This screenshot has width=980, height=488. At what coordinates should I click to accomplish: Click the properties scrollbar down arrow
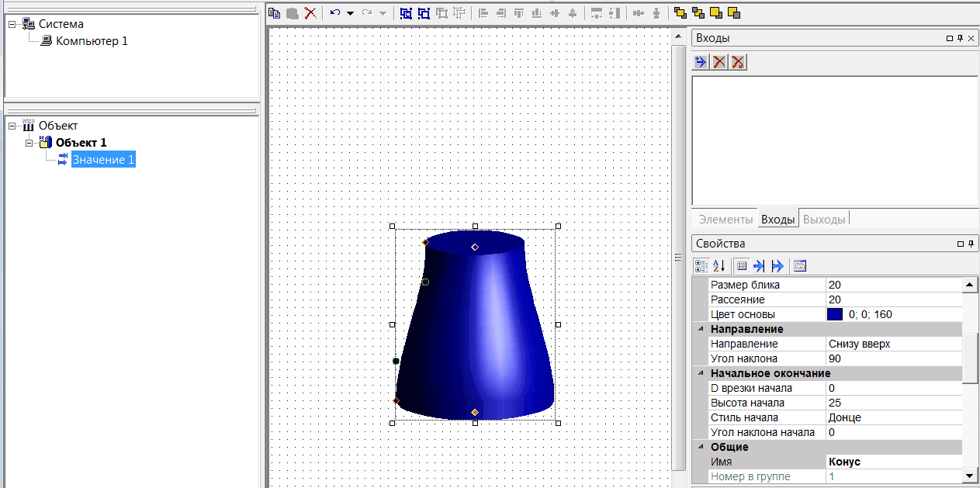970,476
